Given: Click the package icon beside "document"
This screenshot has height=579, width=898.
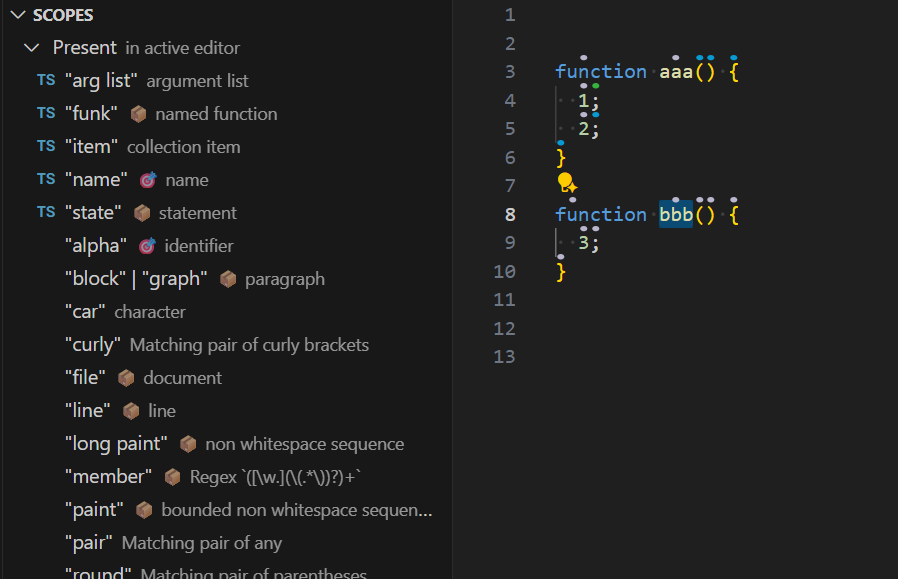Looking at the screenshot, I should [127, 377].
